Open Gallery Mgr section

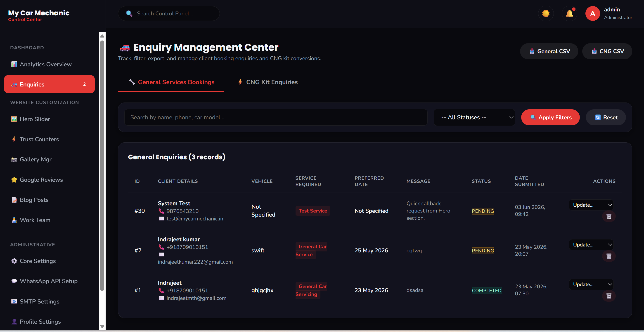pos(49,159)
